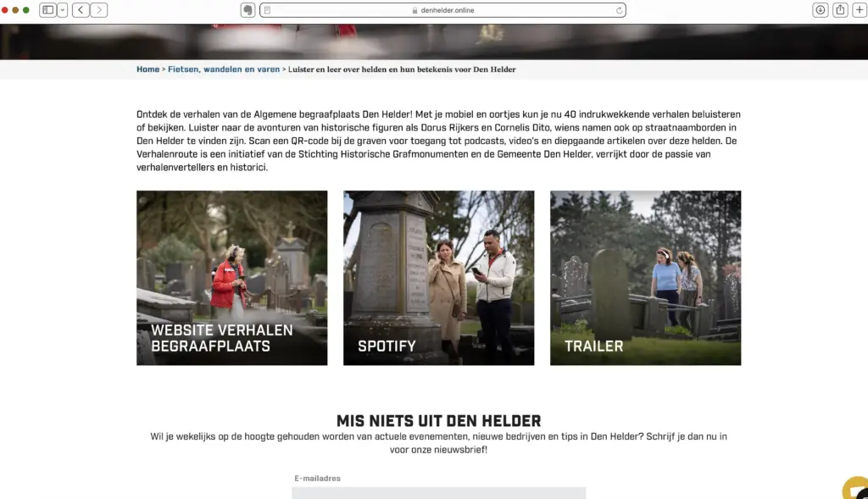This screenshot has width=868, height=499.
Task: Click the Evernote extension icon
Action: (248, 10)
